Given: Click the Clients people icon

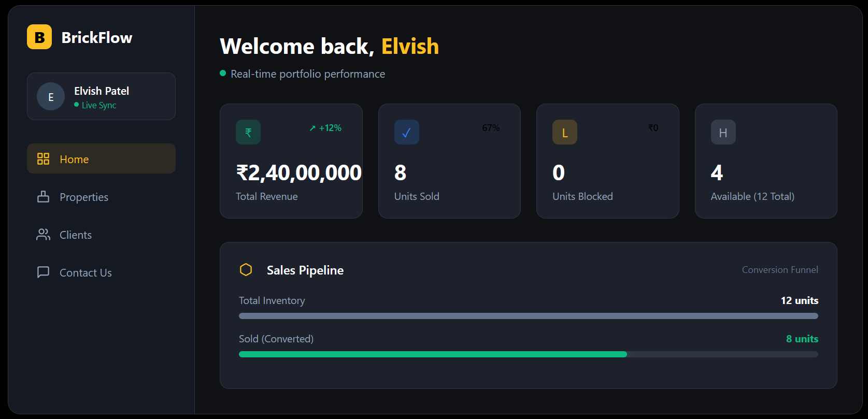Looking at the screenshot, I should 43,235.
